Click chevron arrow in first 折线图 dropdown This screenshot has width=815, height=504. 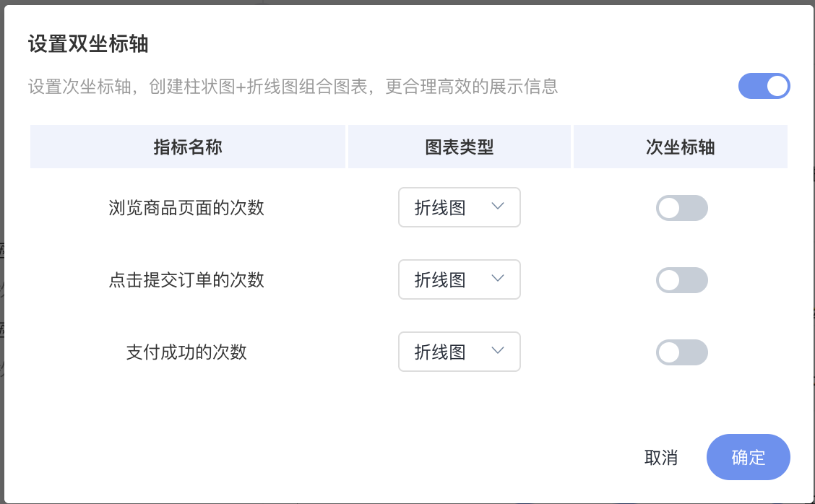pos(497,207)
